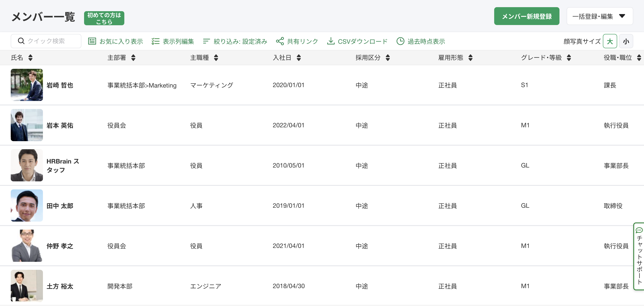This screenshot has height=306, width=644.
Task: Click HRBrain スタッフ profile photo
Action: (27, 165)
